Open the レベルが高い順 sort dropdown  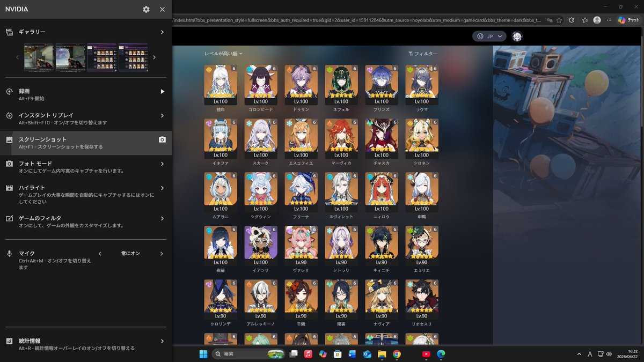point(223,54)
